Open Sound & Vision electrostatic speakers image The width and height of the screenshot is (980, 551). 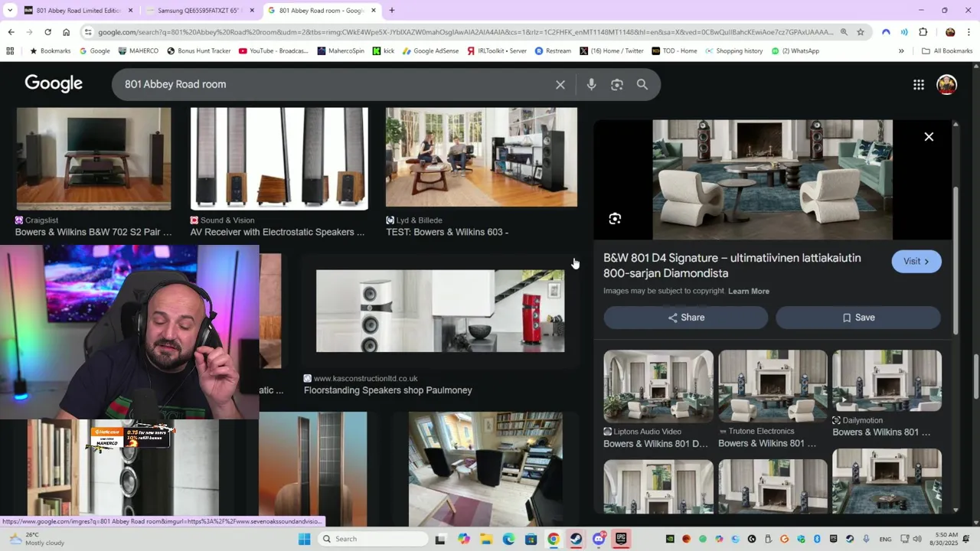[x=279, y=158]
